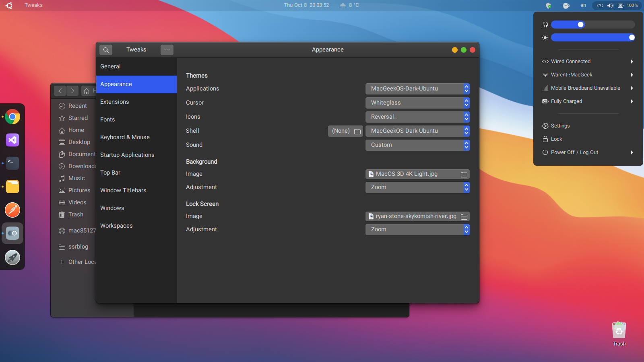644x362 pixels.
Task: Open the Applications theme dropdown
Action: (417, 89)
